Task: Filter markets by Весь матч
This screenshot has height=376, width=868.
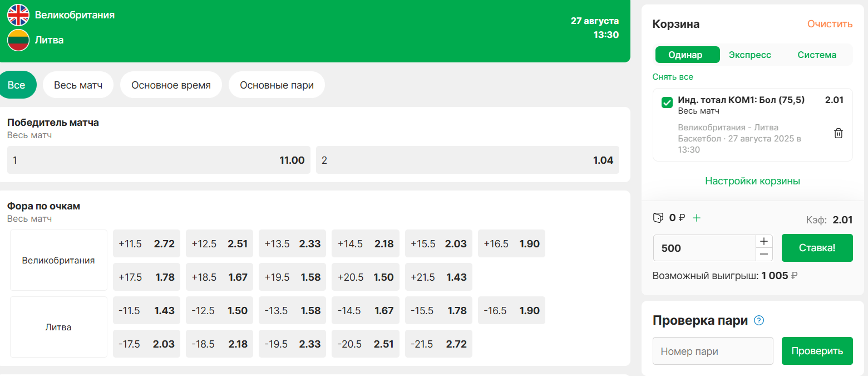Action: pos(78,85)
